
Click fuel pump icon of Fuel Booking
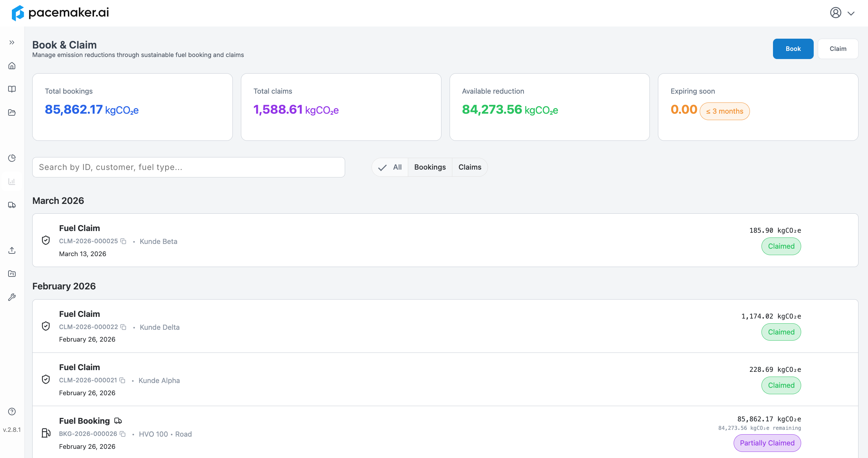46,433
